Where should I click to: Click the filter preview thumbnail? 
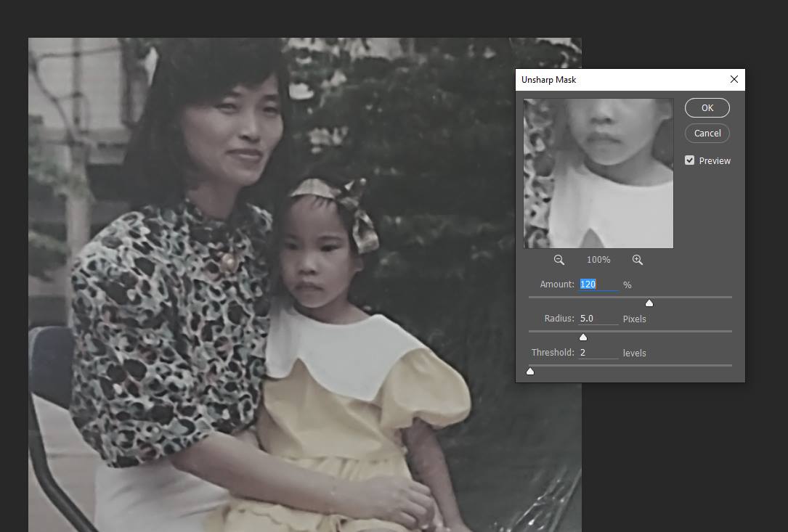pos(598,173)
